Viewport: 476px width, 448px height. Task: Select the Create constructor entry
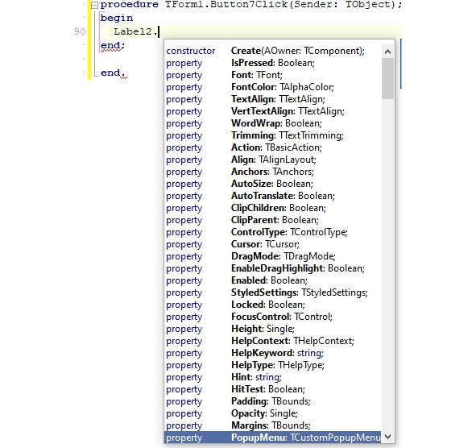pyautogui.click(x=272, y=51)
